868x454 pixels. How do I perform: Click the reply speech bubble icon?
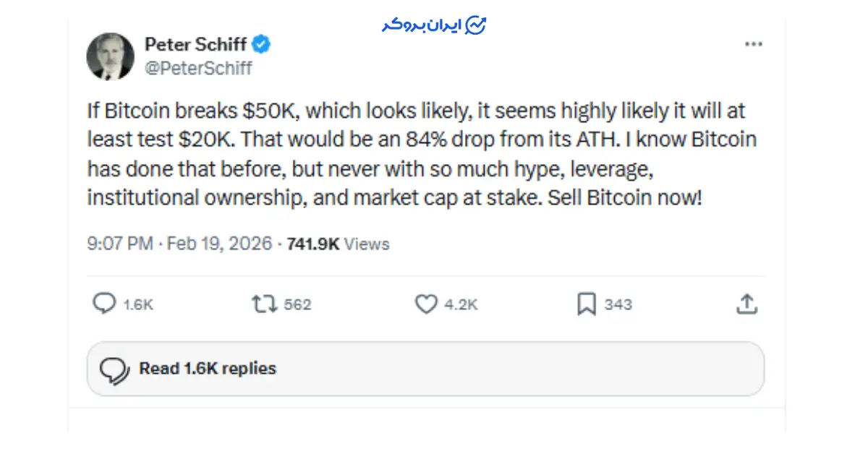click(x=104, y=304)
